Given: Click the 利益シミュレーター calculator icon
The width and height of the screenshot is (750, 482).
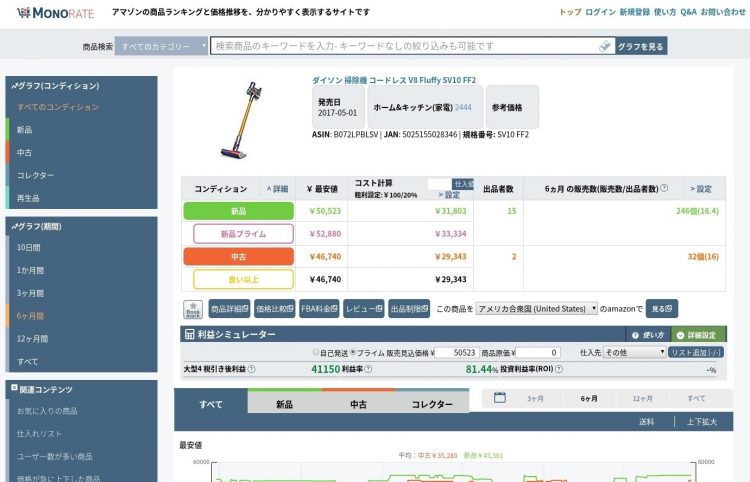Looking at the screenshot, I should point(189,334).
